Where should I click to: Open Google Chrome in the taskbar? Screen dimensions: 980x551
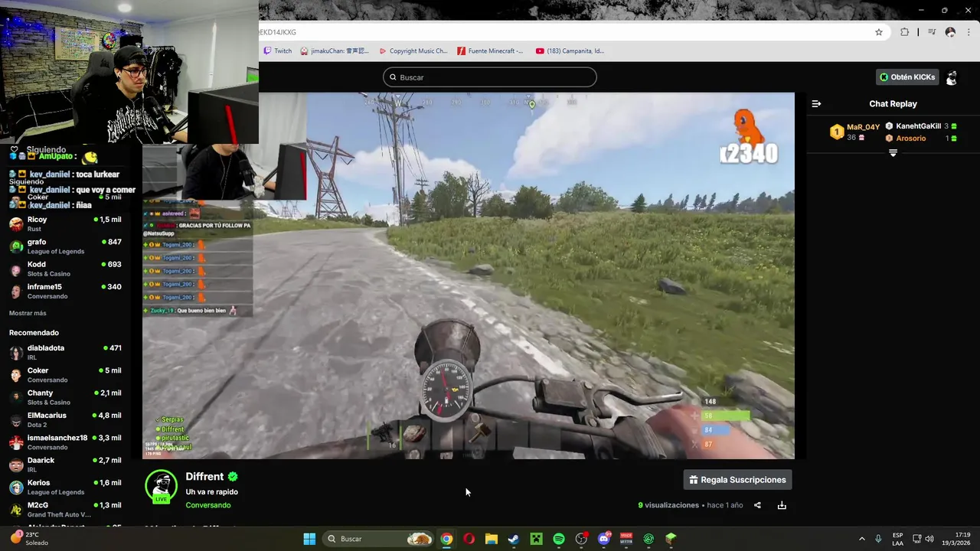click(x=446, y=539)
